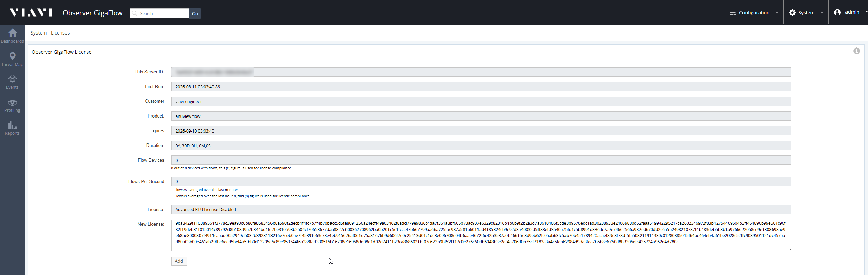The width and height of the screenshot is (868, 275).
Task: Click the Product field 'anuview flow'
Action: click(481, 116)
